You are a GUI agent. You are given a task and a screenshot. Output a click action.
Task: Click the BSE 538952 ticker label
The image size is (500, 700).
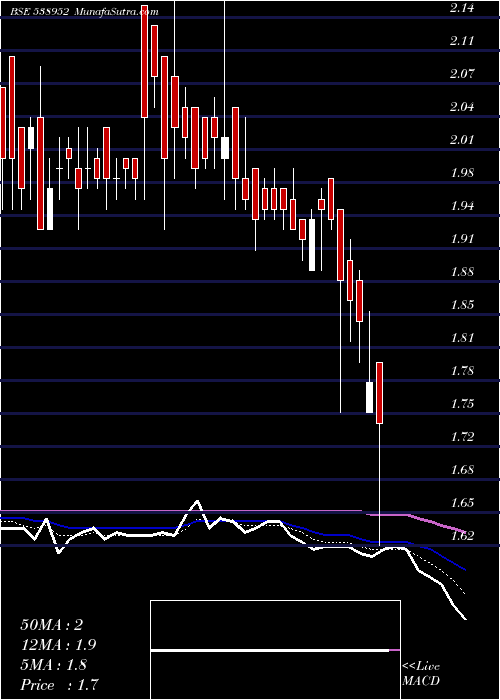pos(39,12)
